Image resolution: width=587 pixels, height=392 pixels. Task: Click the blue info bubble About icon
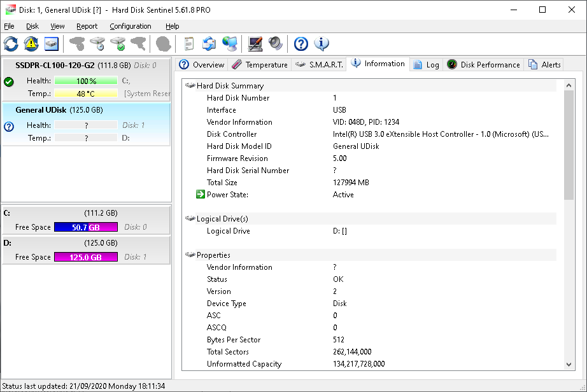point(322,44)
